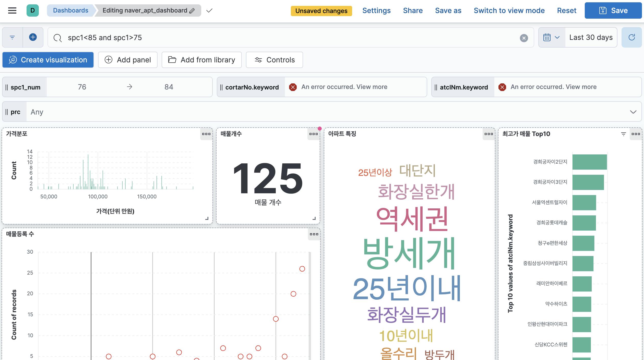644x360 pixels.
Task: Click the Create visualization button
Action: point(48,60)
